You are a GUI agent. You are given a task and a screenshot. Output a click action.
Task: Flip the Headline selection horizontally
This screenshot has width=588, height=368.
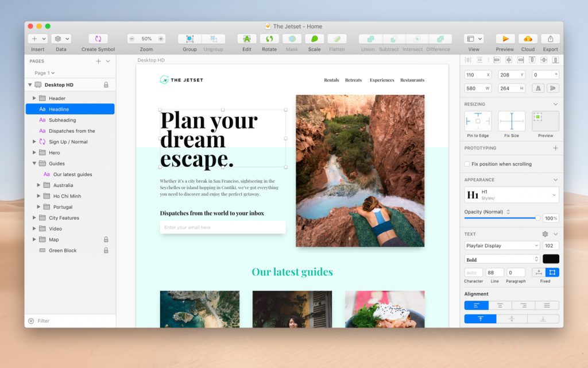pyautogui.click(x=539, y=87)
